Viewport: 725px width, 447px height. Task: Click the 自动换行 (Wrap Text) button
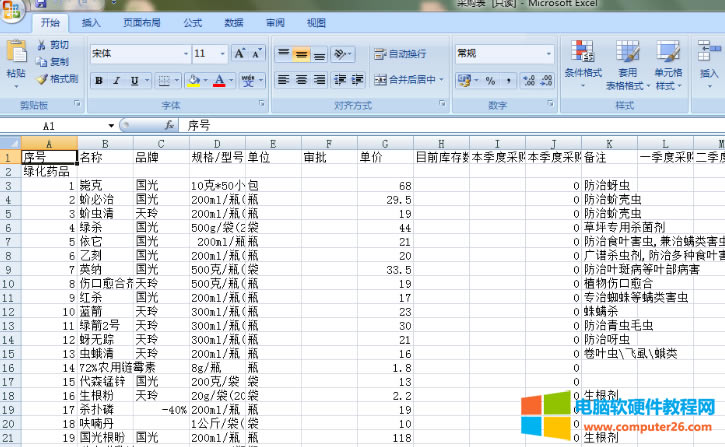coord(400,53)
